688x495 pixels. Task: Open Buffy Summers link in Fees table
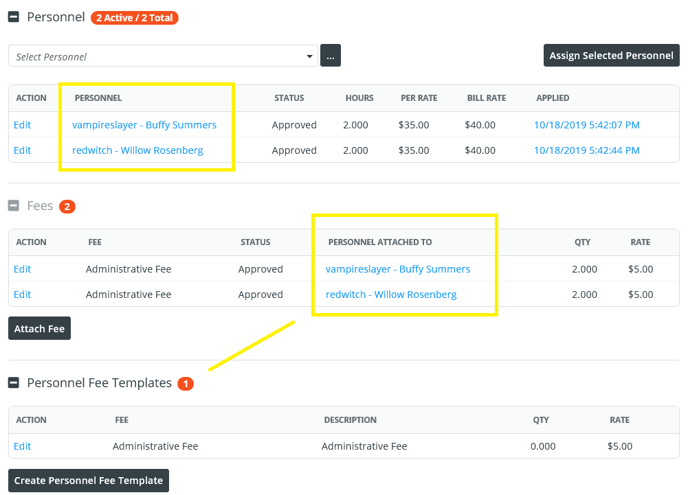point(397,269)
